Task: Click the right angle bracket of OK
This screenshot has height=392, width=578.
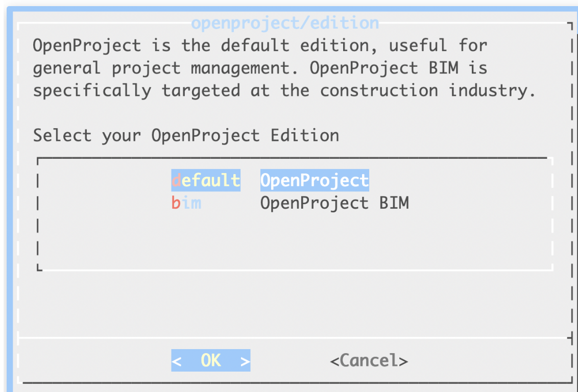Action: pyautogui.click(x=246, y=361)
